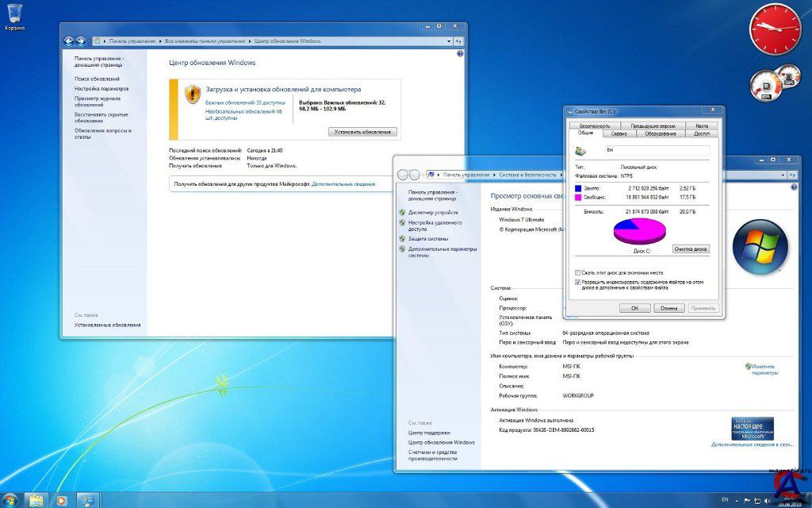Open the 'Безопасность' tab

click(595, 125)
